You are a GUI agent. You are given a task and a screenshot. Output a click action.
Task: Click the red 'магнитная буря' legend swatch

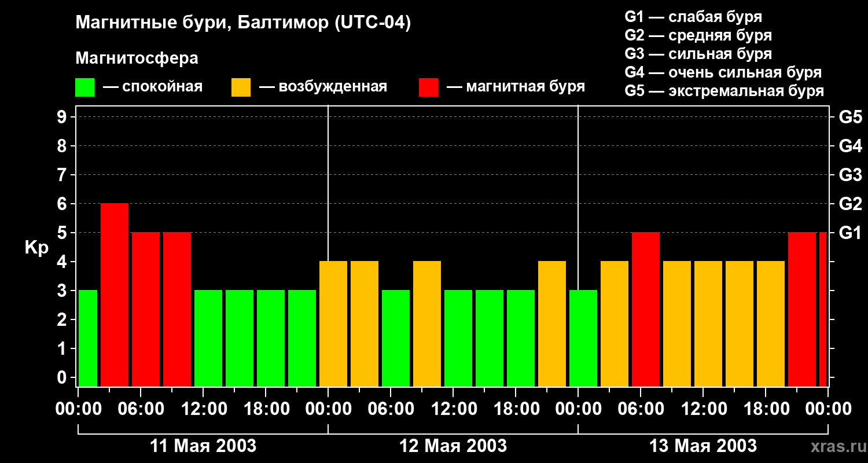tap(428, 87)
